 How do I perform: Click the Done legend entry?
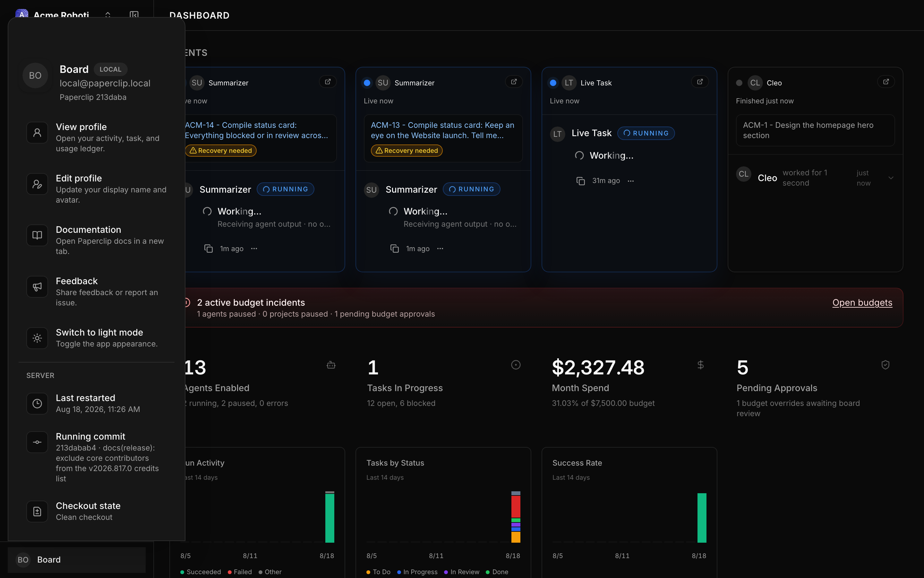[497, 572]
